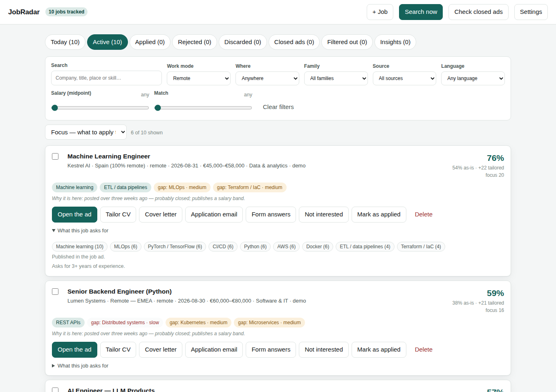The height and width of the screenshot is (392, 556).
Task: Open the Filtered out (0) tab
Action: [x=347, y=42]
